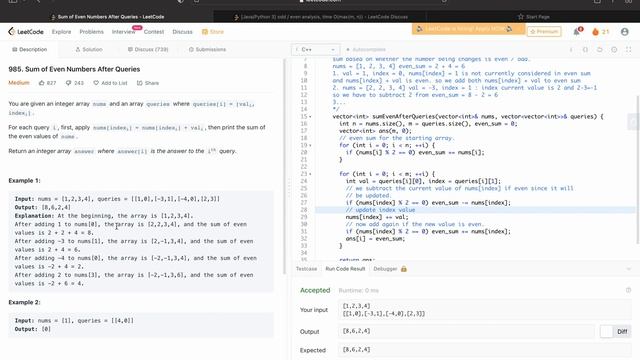The image size is (640, 360).
Task: Click the code format braces icon
Action: [x=585, y=49]
